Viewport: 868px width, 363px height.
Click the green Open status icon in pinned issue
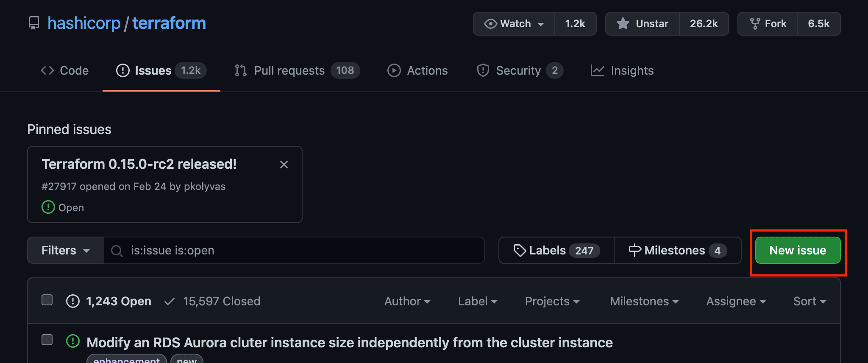click(x=48, y=207)
